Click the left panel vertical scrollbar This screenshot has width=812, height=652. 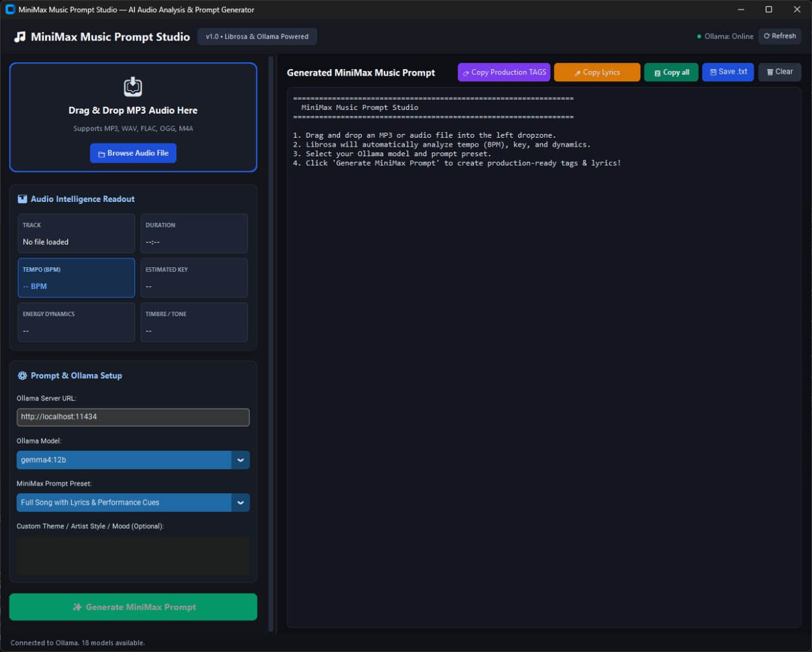[x=272, y=344]
